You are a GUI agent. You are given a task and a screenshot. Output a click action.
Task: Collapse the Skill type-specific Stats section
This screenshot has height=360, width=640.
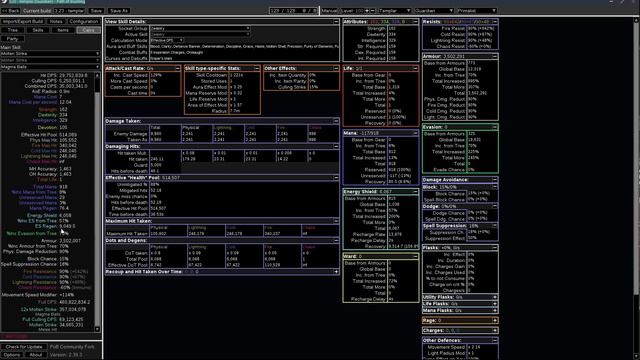pyautogui.click(x=256, y=69)
